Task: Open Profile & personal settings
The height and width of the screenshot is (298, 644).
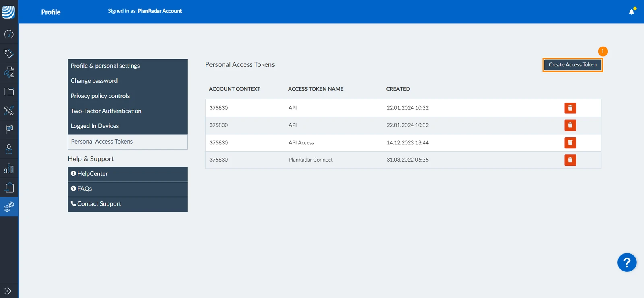Action: [x=128, y=66]
